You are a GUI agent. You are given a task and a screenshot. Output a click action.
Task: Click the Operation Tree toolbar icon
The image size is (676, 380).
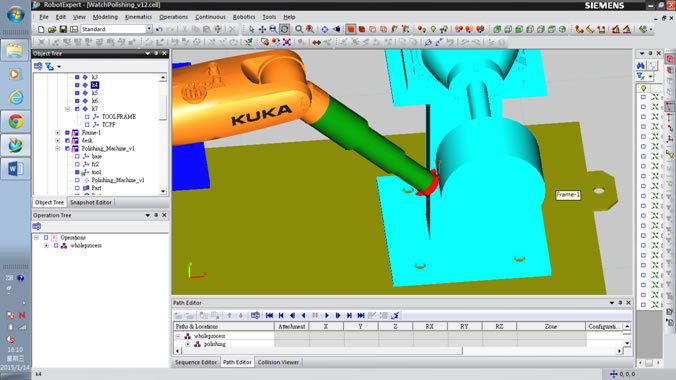pos(37,226)
